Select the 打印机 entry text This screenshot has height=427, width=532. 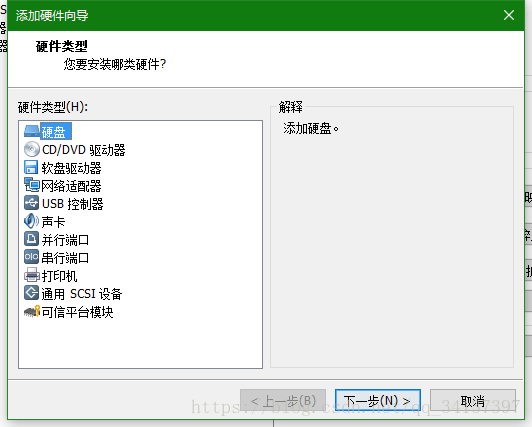click(x=59, y=276)
